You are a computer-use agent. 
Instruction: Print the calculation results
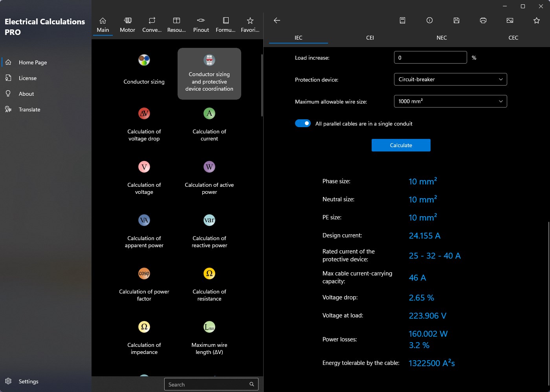pyautogui.click(x=483, y=20)
